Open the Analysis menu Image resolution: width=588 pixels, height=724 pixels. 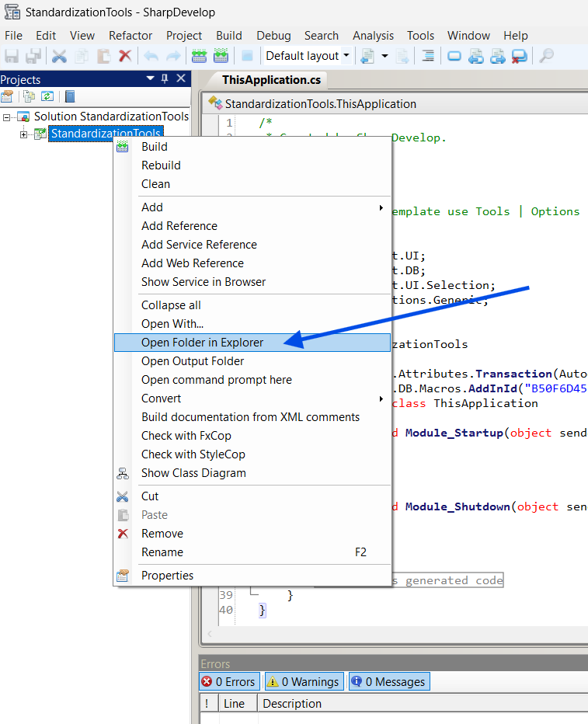click(373, 36)
